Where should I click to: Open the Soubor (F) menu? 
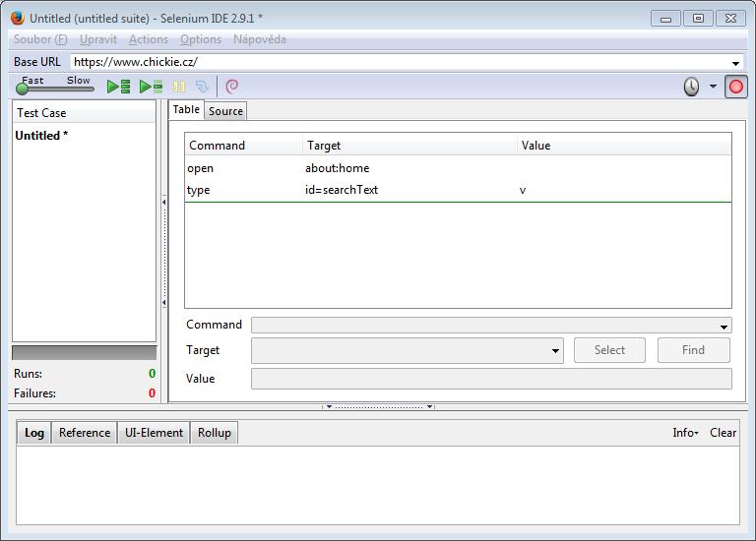pos(40,39)
